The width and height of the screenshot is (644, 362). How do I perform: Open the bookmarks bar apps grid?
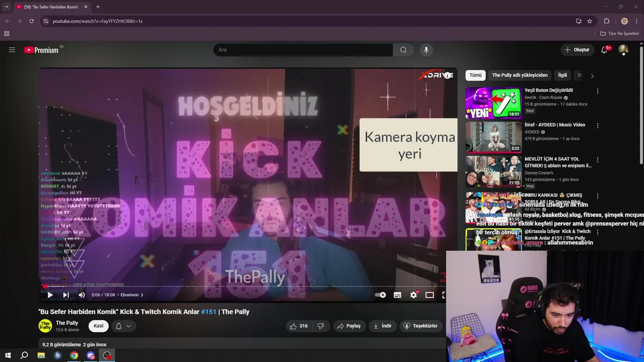(x=7, y=34)
